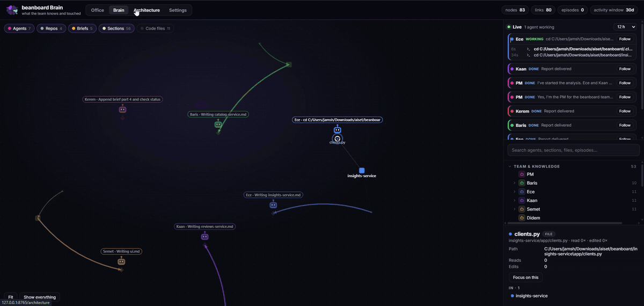Toggle the Repos filter chip

pos(51,28)
